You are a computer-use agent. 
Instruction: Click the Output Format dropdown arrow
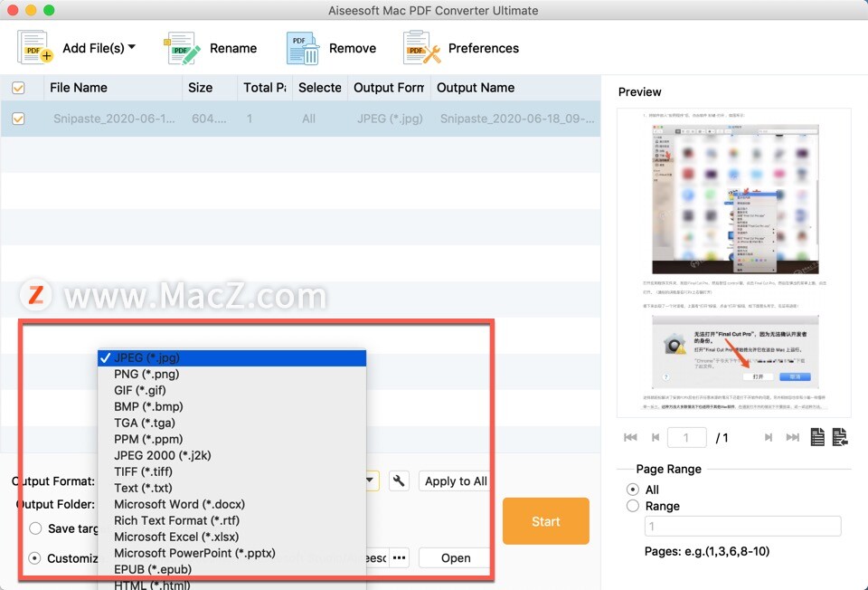371,481
